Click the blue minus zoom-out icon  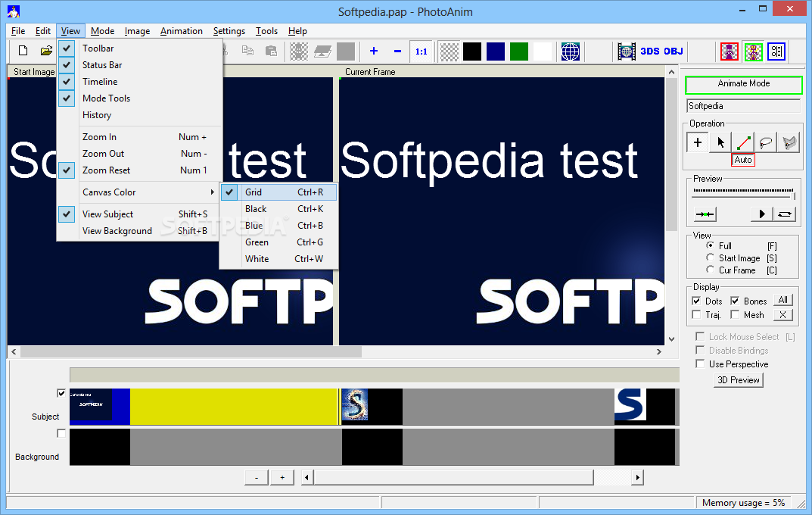[x=398, y=51]
